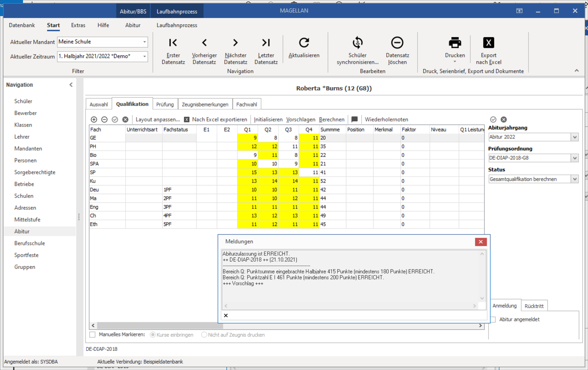The image size is (588, 370).
Task: Open Aktueller Mandant dropdown
Action: pyautogui.click(x=144, y=42)
